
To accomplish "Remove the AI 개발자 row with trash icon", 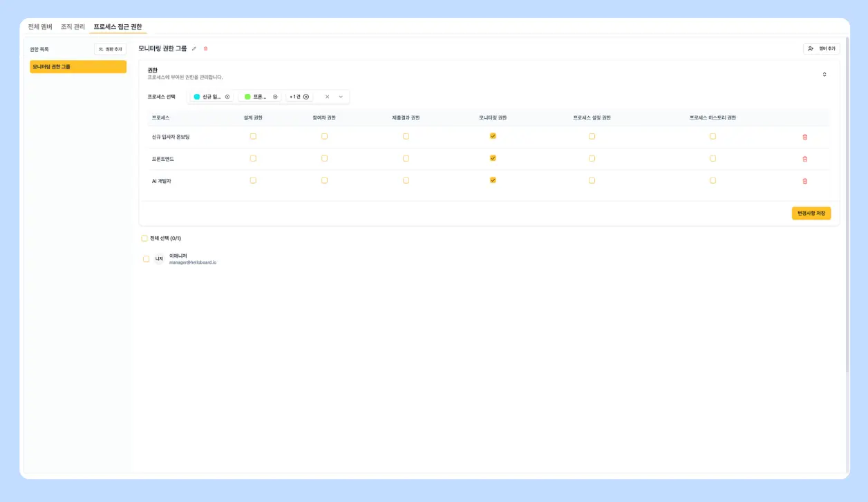I will pyautogui.click(x=804, y=181).
